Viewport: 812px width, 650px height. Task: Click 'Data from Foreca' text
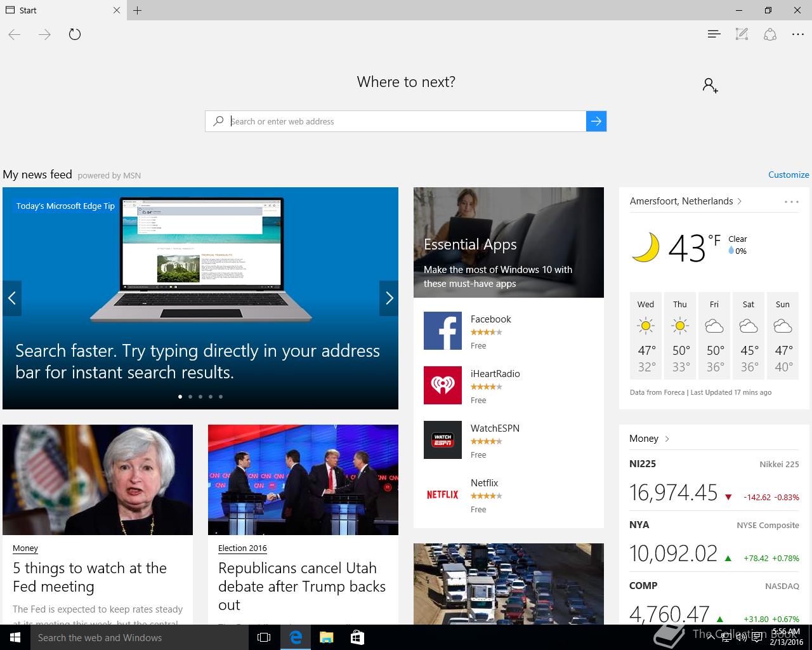coord(657,392)
